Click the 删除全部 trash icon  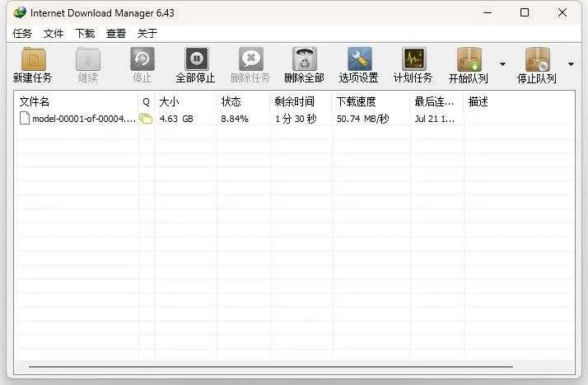point(305,59)
